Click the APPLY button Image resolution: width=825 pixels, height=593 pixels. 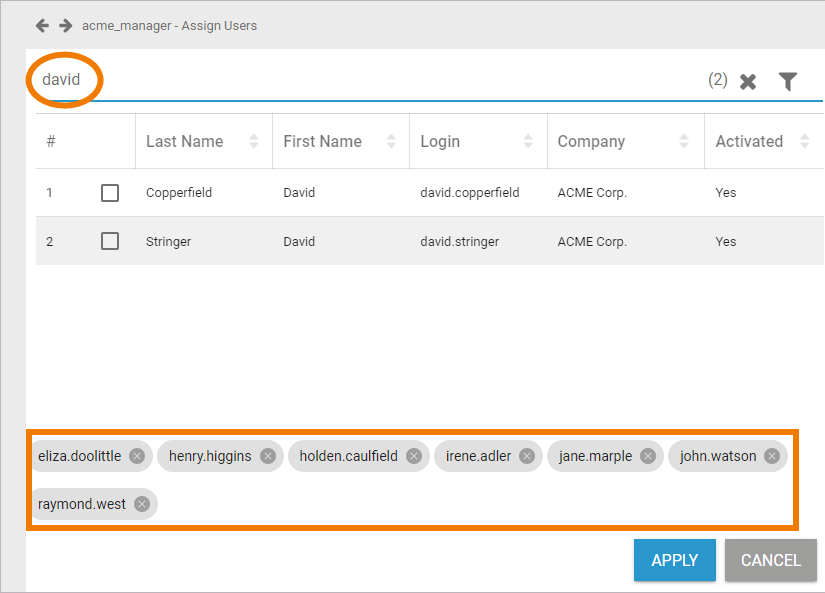[x=675, y=560]
